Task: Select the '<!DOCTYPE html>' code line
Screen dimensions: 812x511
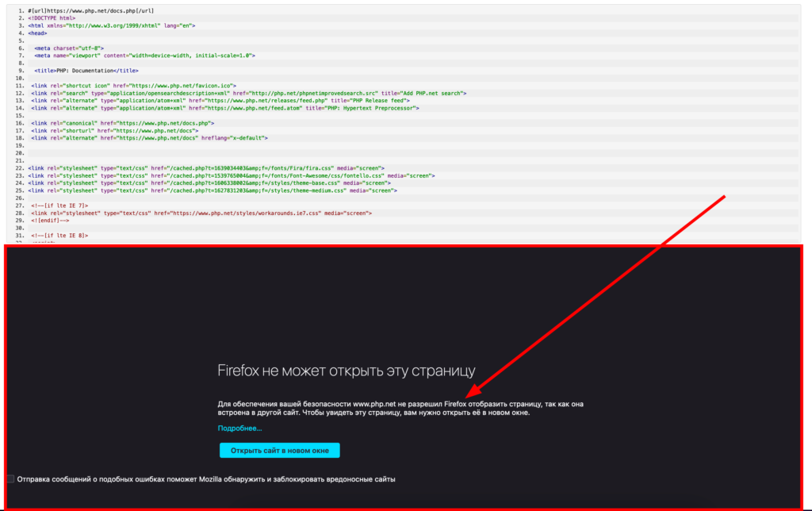Action: coord(52,18)
